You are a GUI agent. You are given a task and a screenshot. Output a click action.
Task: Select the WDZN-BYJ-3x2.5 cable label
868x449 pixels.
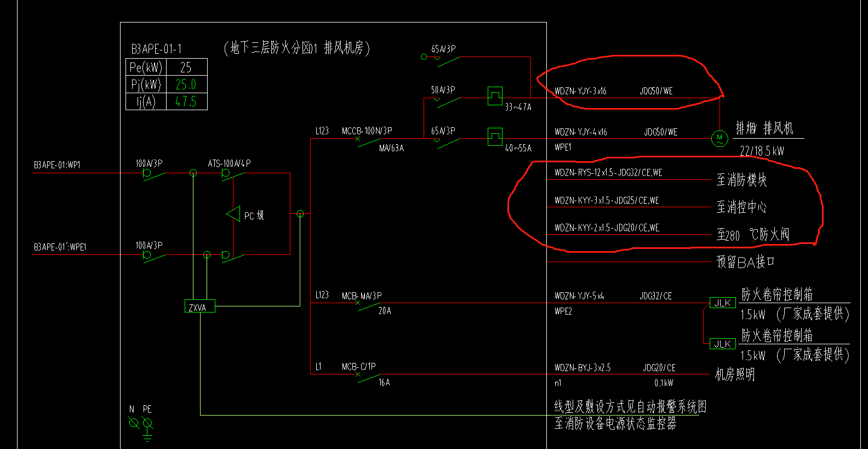pos(583,368)
